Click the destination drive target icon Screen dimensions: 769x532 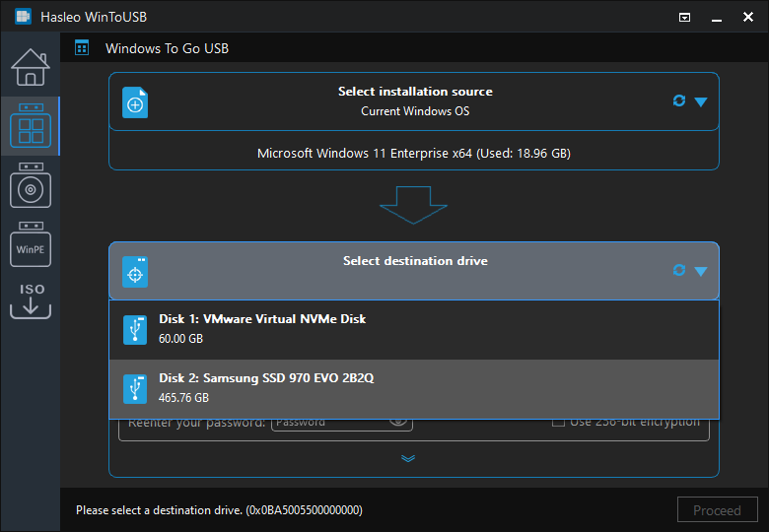point(135,272)
